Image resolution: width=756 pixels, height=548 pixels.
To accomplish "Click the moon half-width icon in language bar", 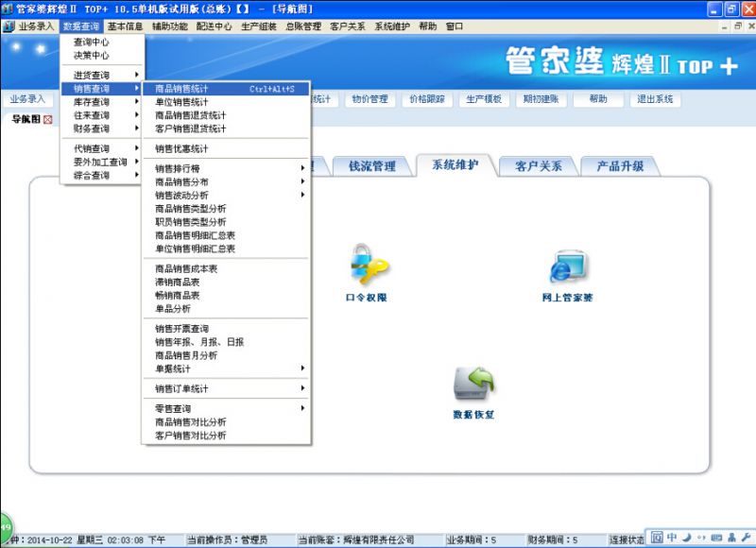I will pos(687,538).
